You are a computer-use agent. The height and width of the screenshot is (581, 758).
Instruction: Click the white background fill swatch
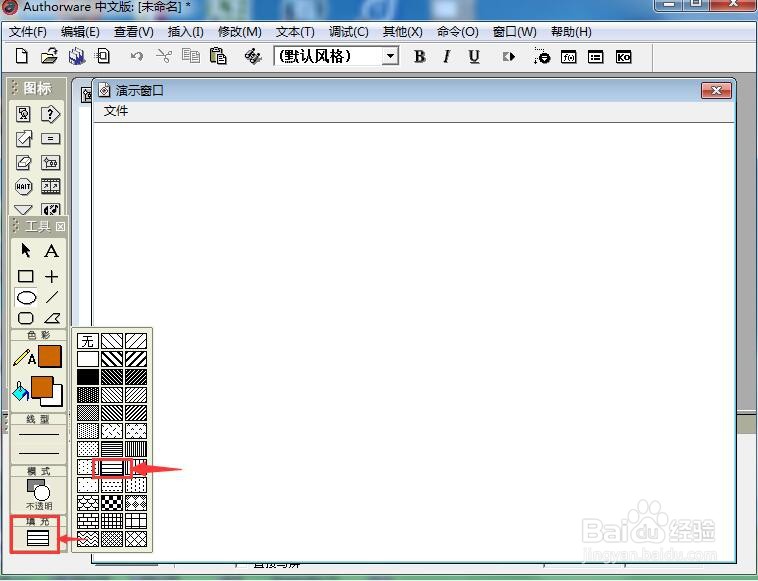58,399
